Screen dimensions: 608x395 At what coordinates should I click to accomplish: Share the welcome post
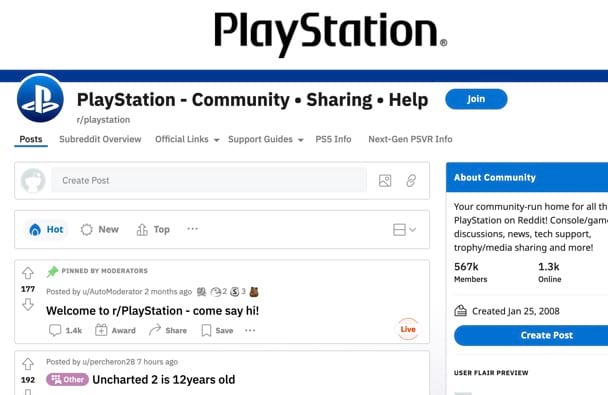point(168,330)
